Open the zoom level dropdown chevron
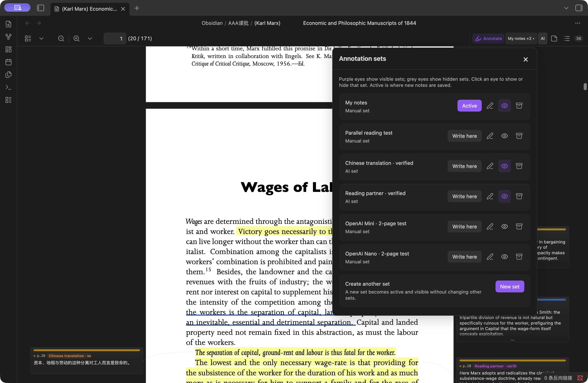Screen dimensions: 588x383 [90, 38]
